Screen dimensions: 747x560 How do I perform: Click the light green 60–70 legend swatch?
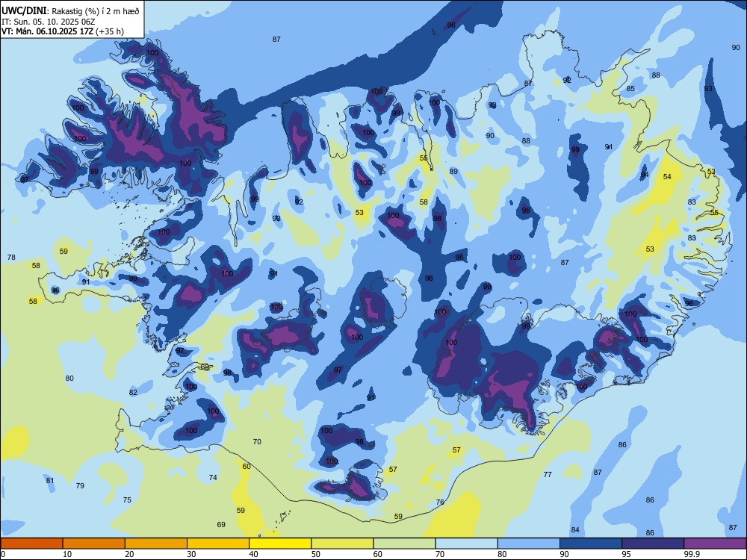click(x=404, y=544)
